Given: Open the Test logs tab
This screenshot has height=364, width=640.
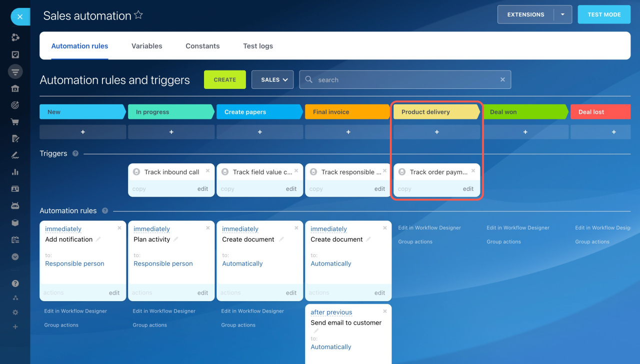Looking at the screenshot, I should tap(258, 46).
